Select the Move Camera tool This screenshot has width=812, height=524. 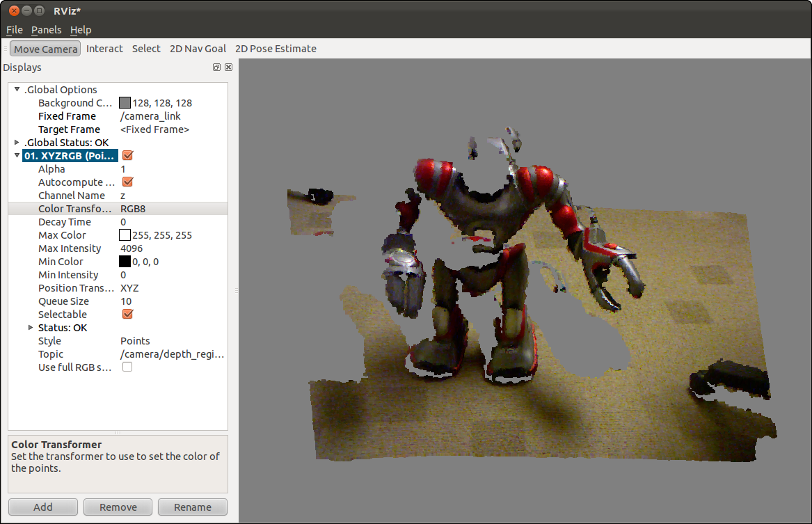pos(45,49)
